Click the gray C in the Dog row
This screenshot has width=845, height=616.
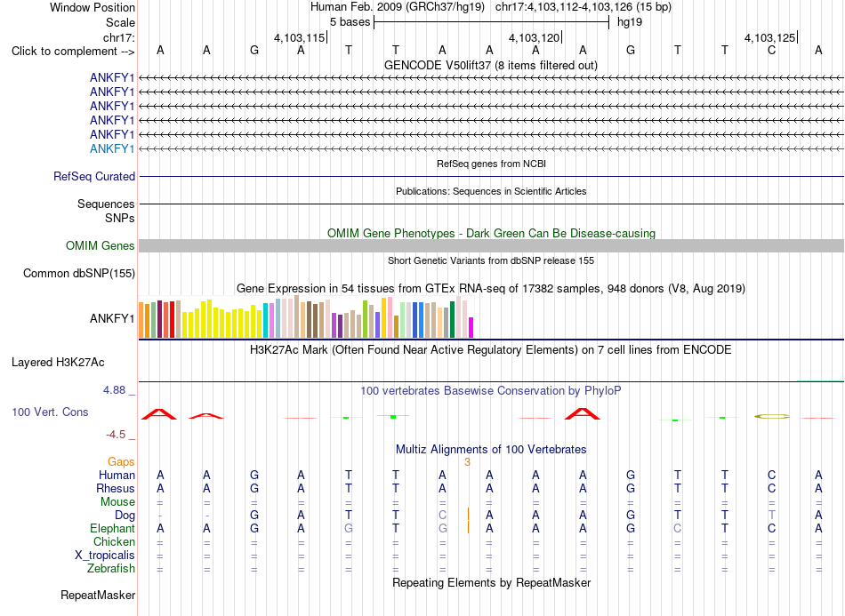coord(442,516)
